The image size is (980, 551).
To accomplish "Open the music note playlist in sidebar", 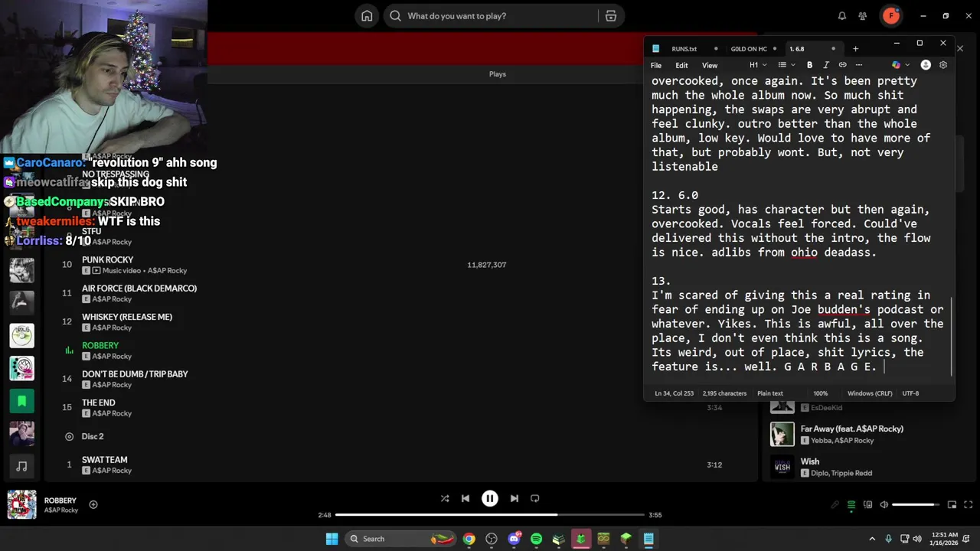I will coord(21,466).
